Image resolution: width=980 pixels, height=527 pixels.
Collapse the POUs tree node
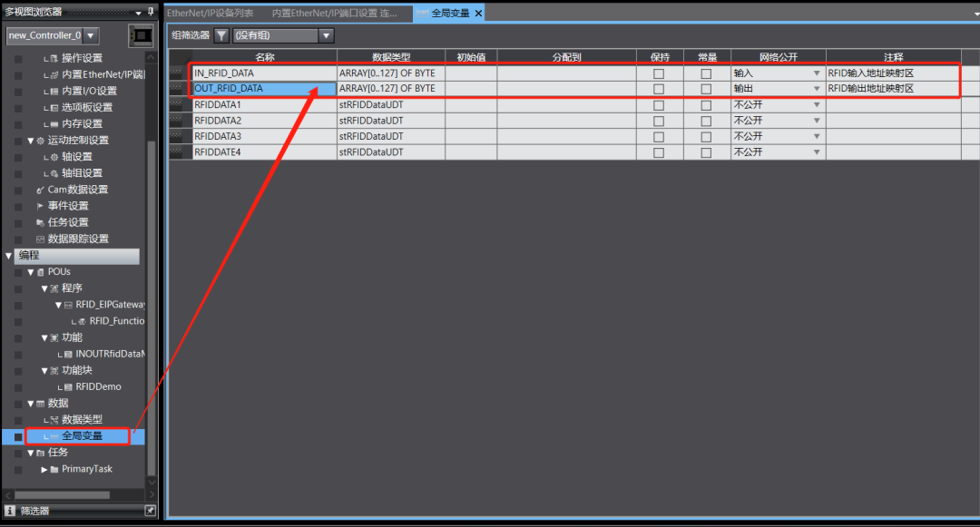click(x=30, y=272)
